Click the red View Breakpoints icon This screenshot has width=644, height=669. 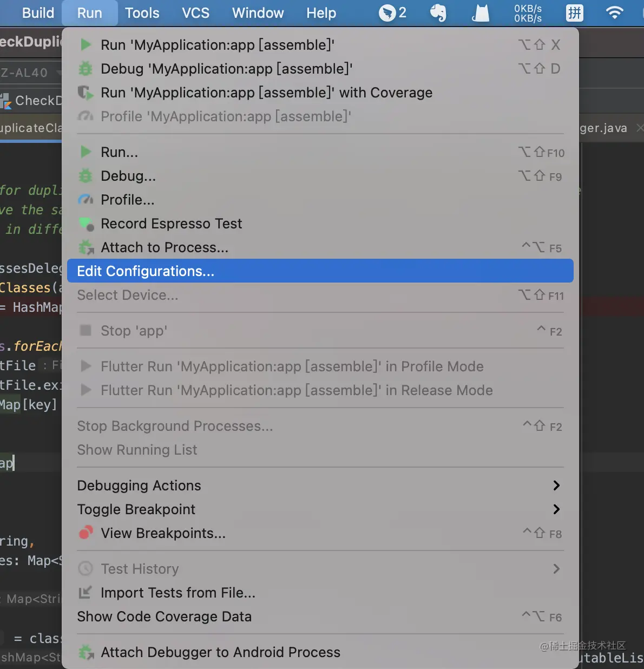86,533
